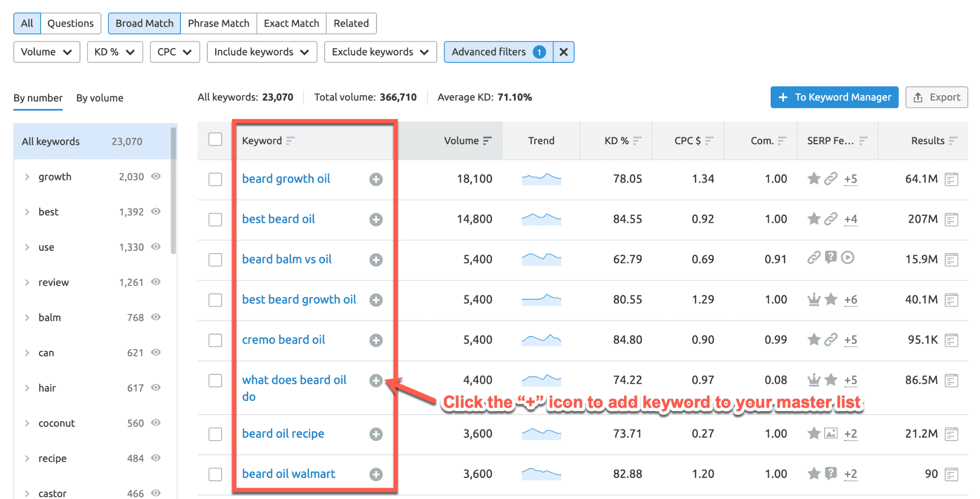Add cremo beard oil via plus icon

376,341
